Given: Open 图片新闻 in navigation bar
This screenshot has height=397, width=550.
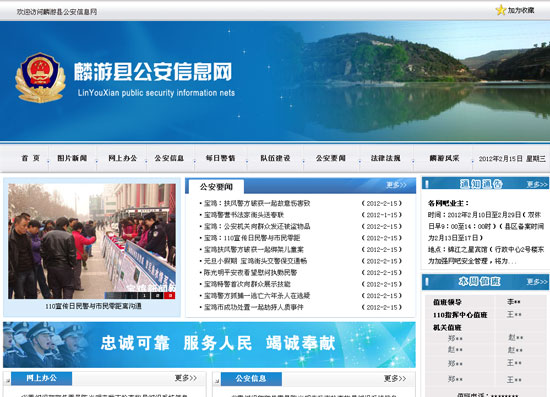Looking at the screenshot, I should (x=72, y=158).
